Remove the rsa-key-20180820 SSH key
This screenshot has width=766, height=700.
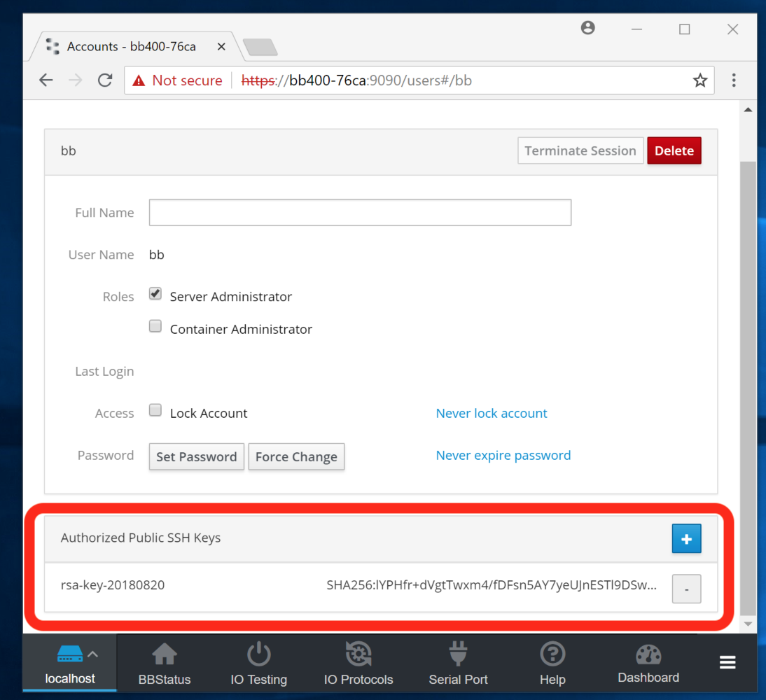pyautogui.click(x=686, y=589)
